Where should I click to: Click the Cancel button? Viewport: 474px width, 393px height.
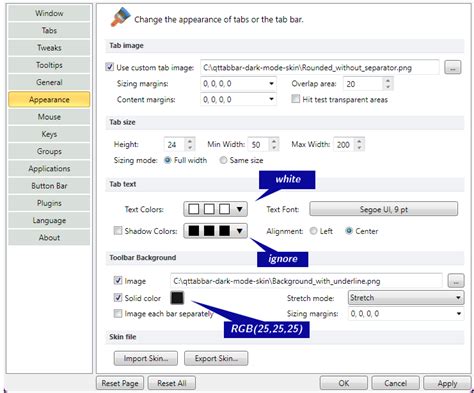395,383
